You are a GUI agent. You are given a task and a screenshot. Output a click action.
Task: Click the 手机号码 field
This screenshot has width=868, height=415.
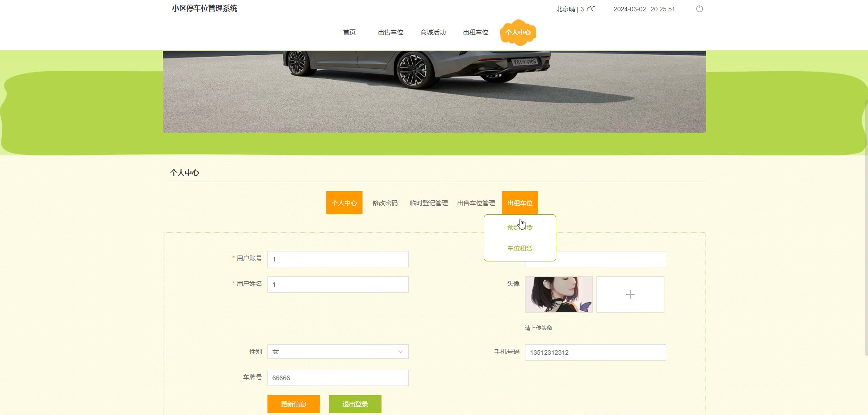596,352
